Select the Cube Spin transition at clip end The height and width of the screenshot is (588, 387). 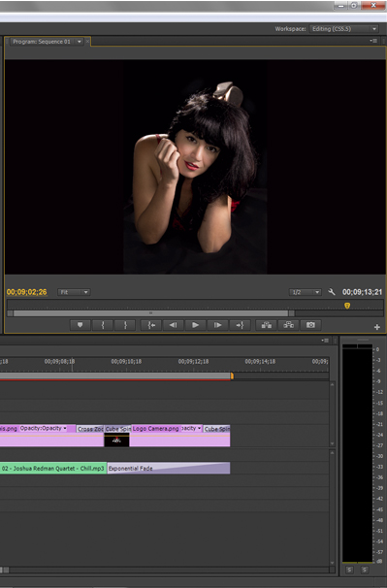216,429
